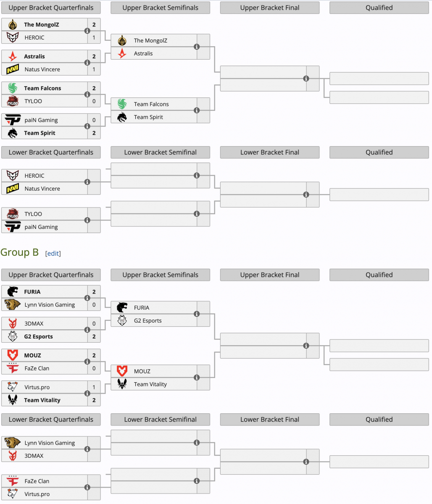Open match info for 3DMAX vs G2 Esports
The height and width of the screenshot is (504, 432).
point(87,330)
